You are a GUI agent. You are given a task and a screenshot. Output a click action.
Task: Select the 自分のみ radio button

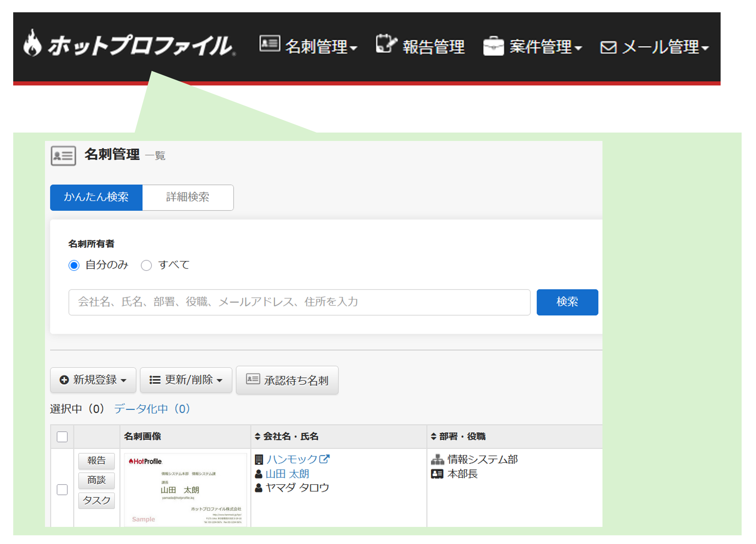coord(74,265)
